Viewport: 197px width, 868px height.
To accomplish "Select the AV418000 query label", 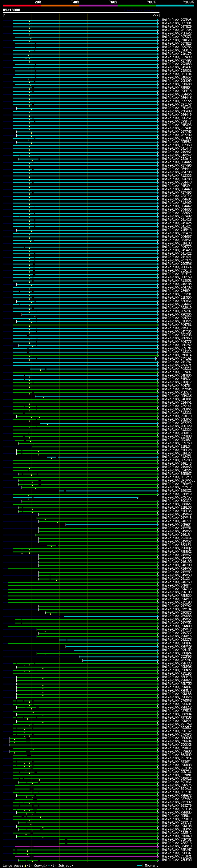I will click(11, 10).
